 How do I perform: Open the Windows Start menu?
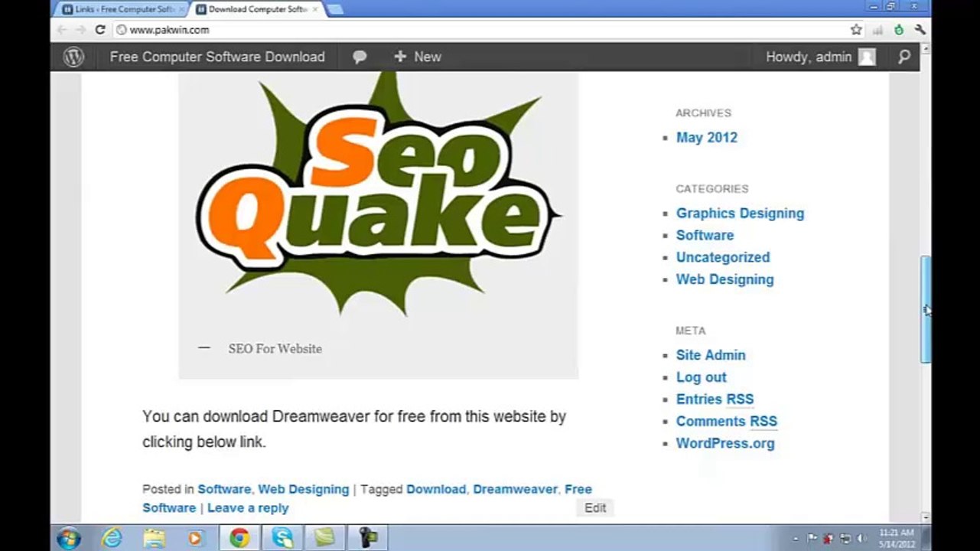[x=68, y=538]
